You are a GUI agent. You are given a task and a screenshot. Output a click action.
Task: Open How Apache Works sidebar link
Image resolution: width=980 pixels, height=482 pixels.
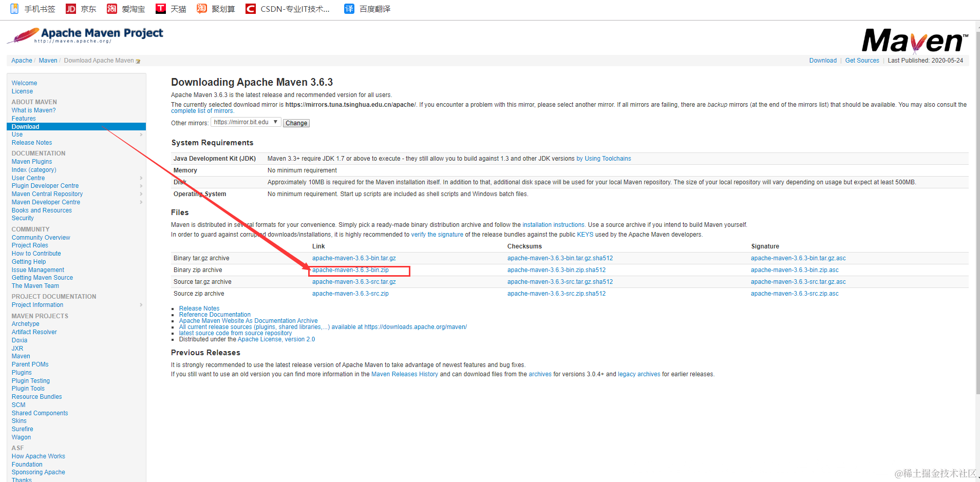[39, 456]
